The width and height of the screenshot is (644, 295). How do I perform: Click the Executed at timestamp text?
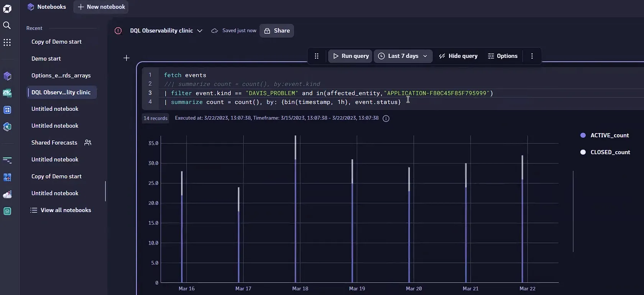(277, 118)
